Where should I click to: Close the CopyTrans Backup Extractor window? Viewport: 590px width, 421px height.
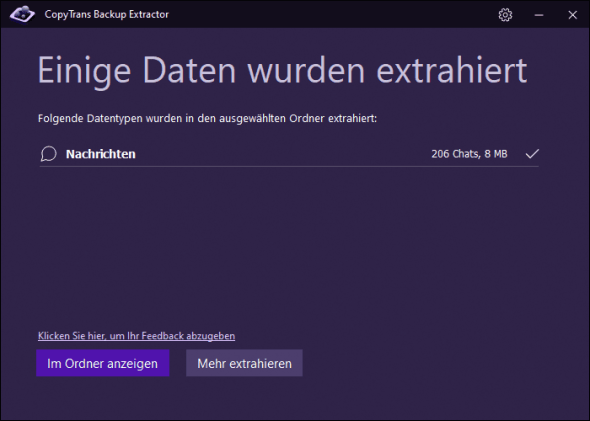573,15
